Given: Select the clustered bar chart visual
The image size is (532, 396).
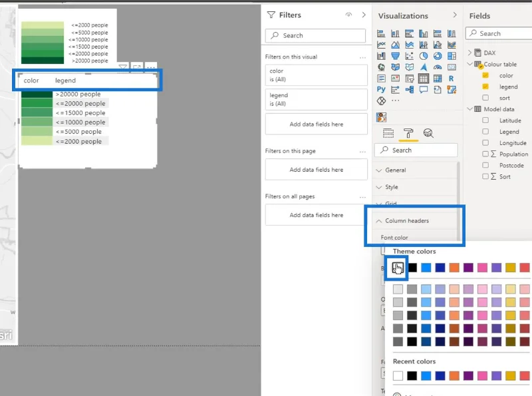Looking at the screenshot, I should click(409, 34).
